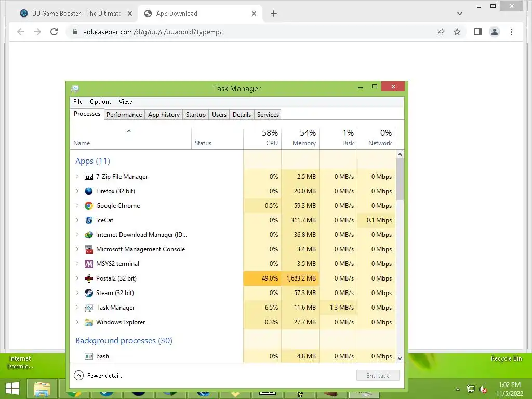532x399 pixels.
Task: Open the Services tab
Action: [x=268, y=115]
